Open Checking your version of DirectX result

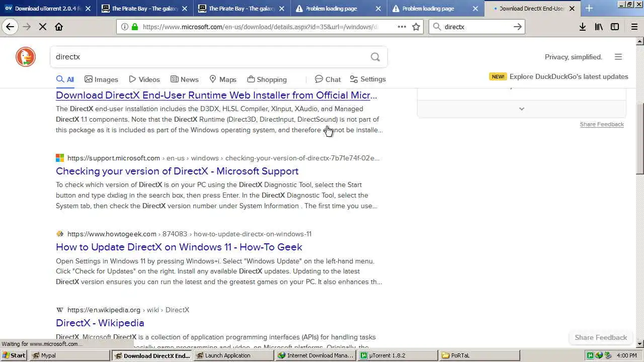click(x=177, y=171)
